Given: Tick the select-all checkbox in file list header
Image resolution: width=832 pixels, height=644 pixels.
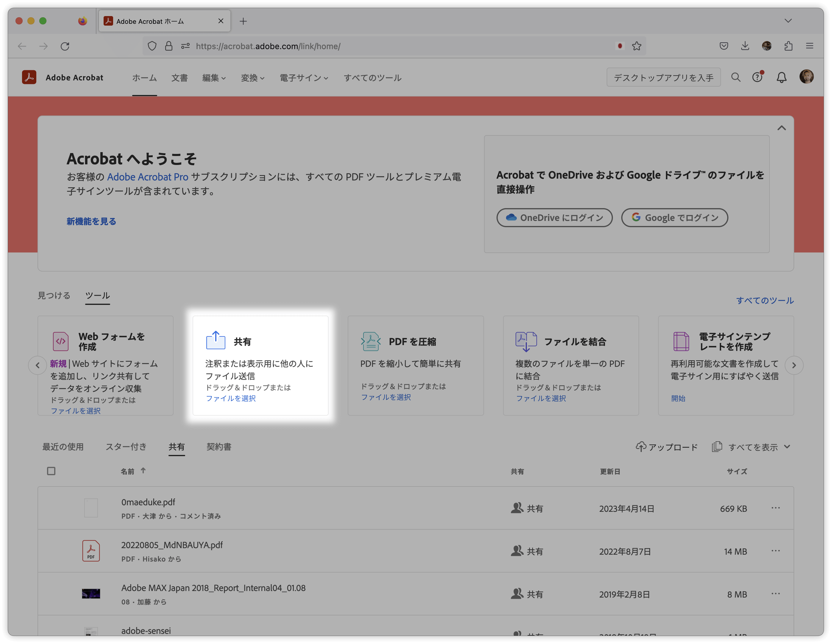Looking at the screenshot, I should [x=51, y=471].
